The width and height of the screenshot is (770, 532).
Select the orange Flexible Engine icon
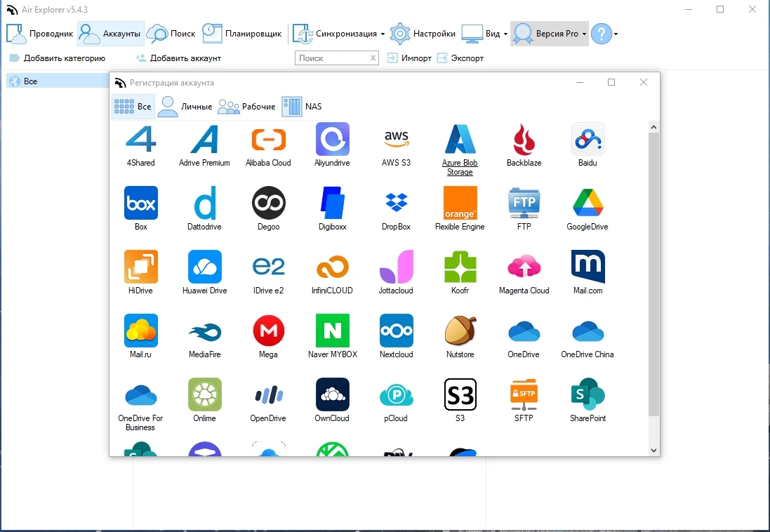[460, 203]
